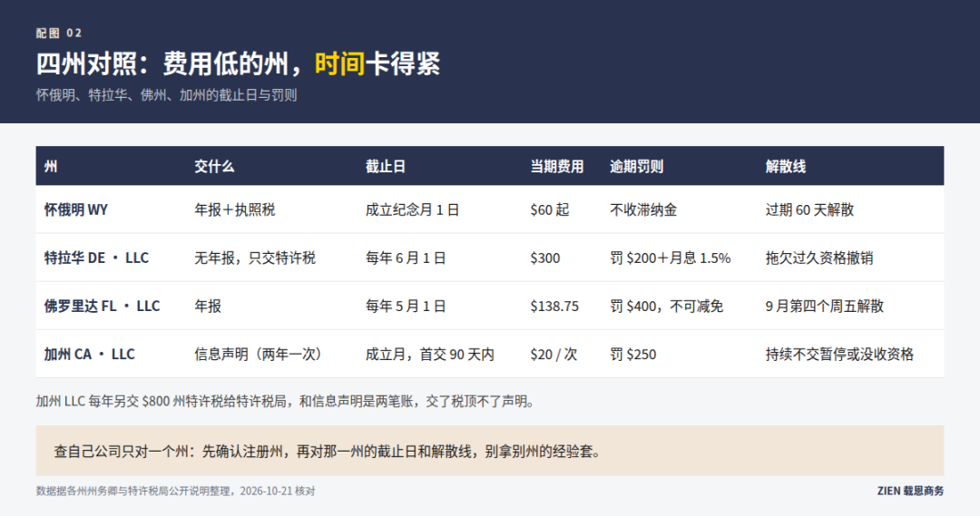
Task: Select the cell 持续不交暂停或没收资格
Action: point(839,355)
